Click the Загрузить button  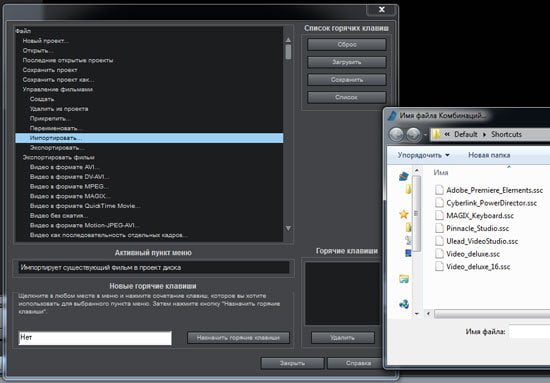(347, 62)
